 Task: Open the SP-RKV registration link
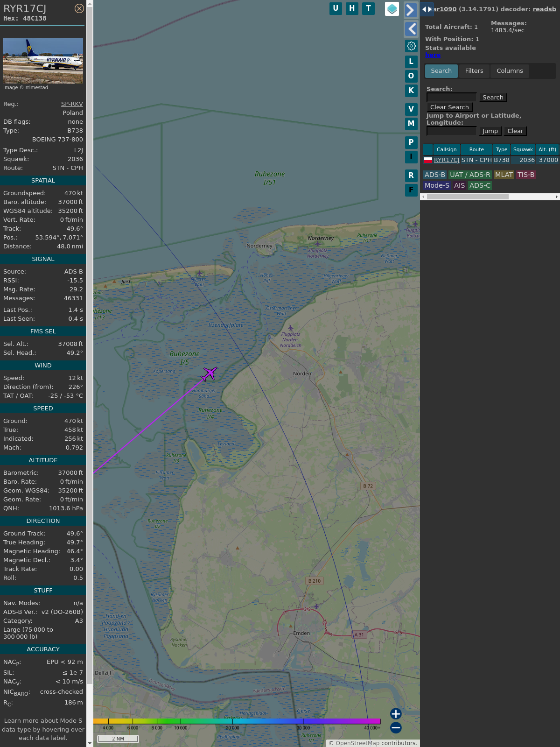tap(72, 104)
